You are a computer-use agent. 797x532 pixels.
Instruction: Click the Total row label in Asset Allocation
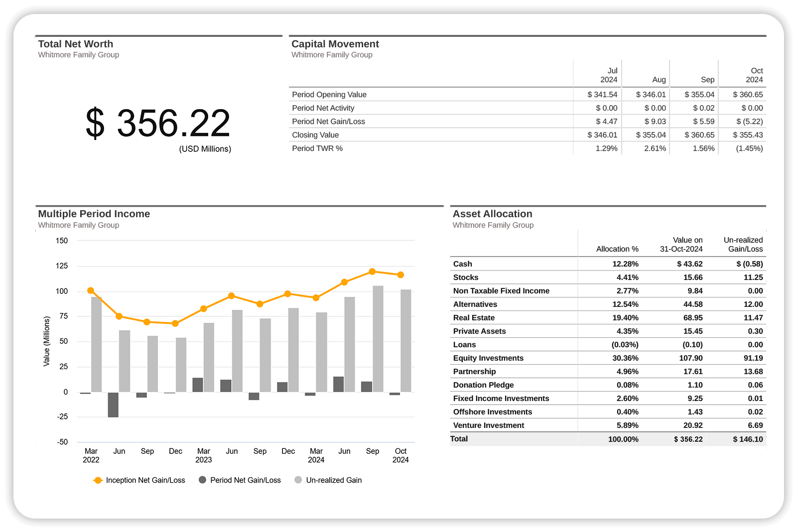[x=459, y=439]
